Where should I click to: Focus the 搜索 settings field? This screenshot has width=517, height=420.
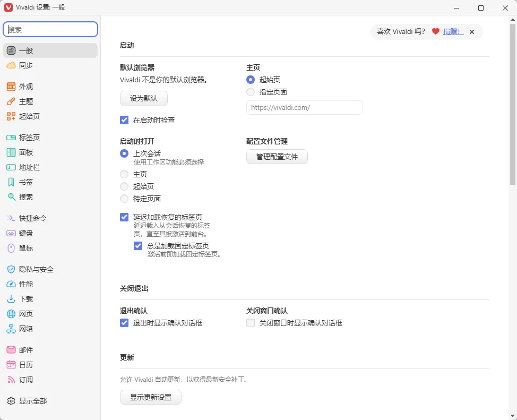[50, 29]
